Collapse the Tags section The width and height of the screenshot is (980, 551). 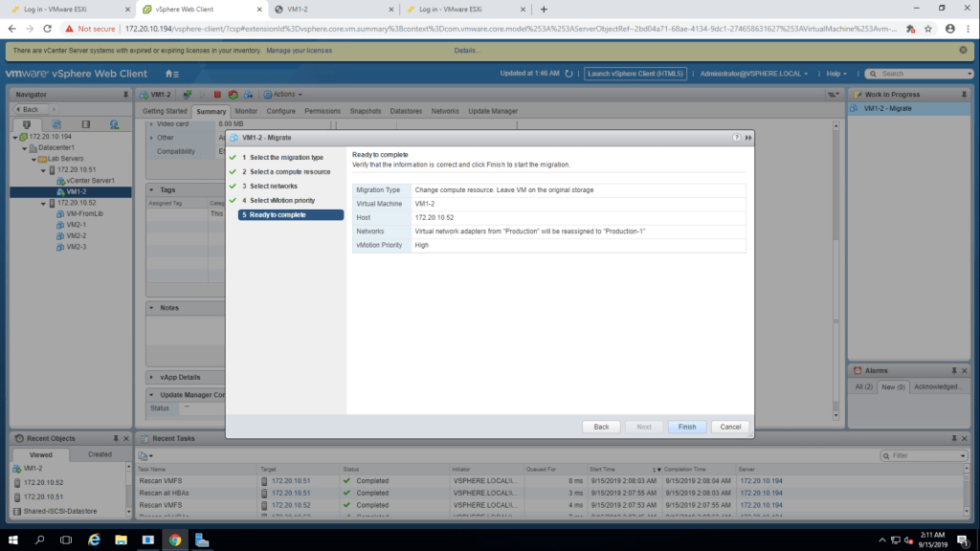pos(152,189)
